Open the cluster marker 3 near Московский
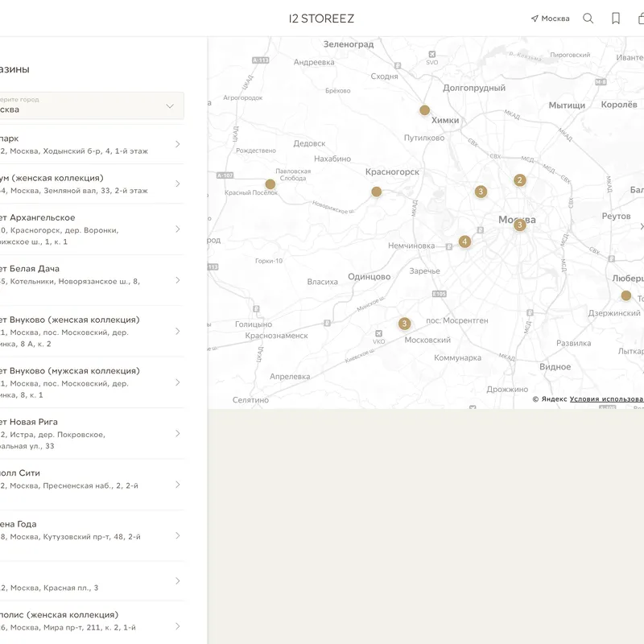The width and height of the screenshot is (644, 644). tap(404, 324)
